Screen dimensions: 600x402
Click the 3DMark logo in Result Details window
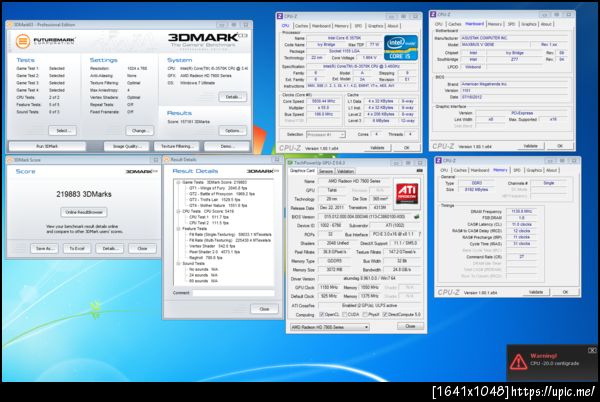tap(262, 171)
